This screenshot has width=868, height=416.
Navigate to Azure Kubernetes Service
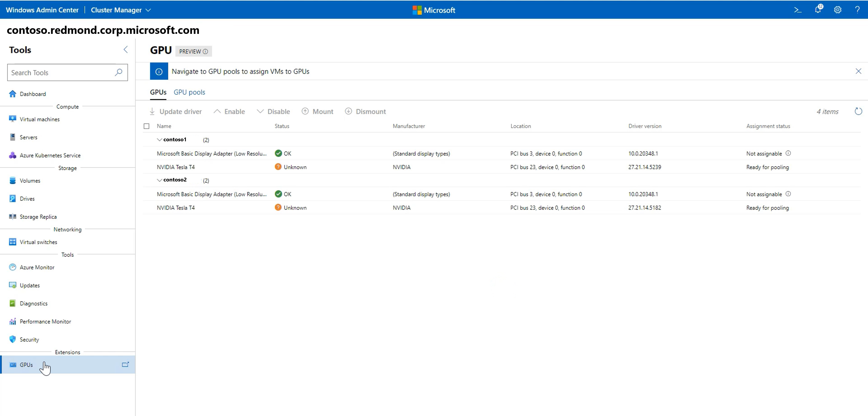(x=50, y=155)
